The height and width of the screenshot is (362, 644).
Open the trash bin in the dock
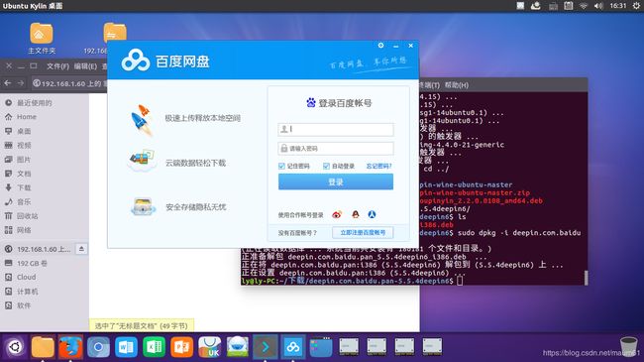tap(628, 346)
